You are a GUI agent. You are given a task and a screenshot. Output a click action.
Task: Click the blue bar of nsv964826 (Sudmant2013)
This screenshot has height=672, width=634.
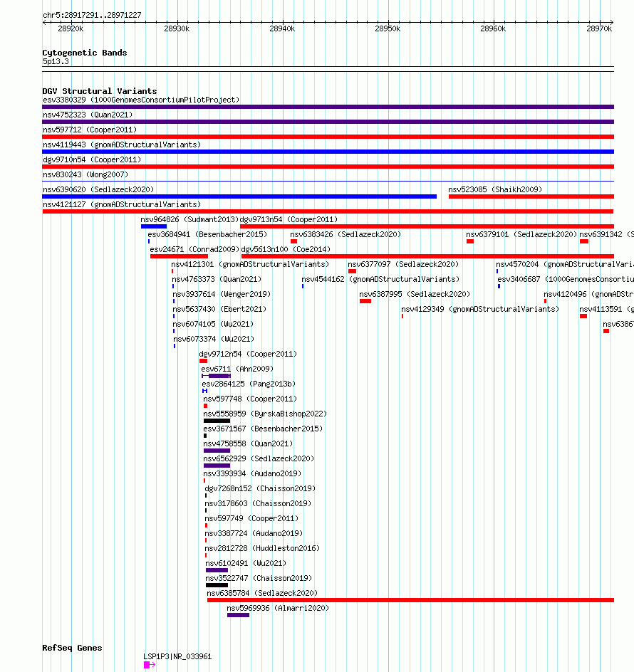(x=154, y=226)
